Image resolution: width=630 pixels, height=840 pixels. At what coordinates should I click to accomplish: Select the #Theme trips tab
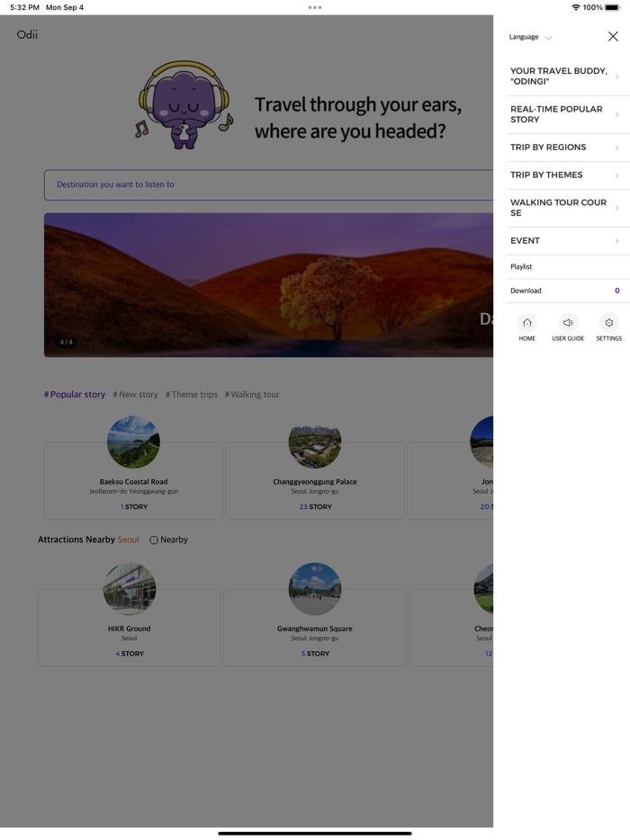[x=192, y=395]
